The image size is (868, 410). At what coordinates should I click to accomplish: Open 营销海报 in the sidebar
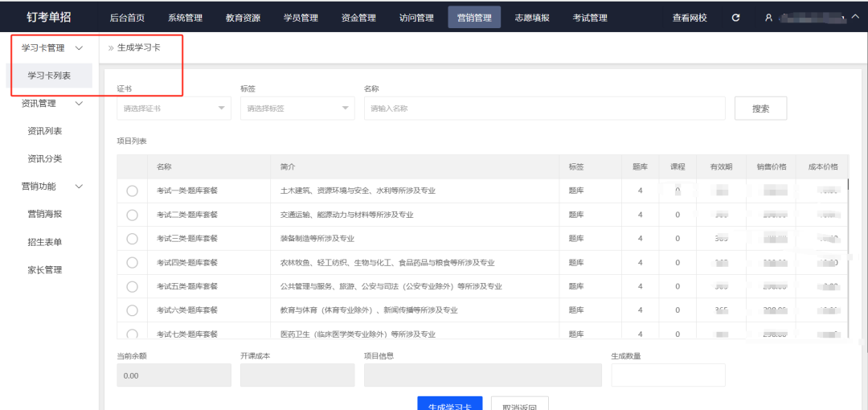pos(45,214)
